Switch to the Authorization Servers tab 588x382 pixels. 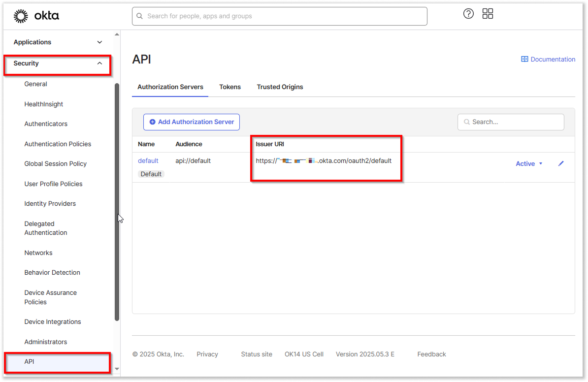tap(170, 87)
